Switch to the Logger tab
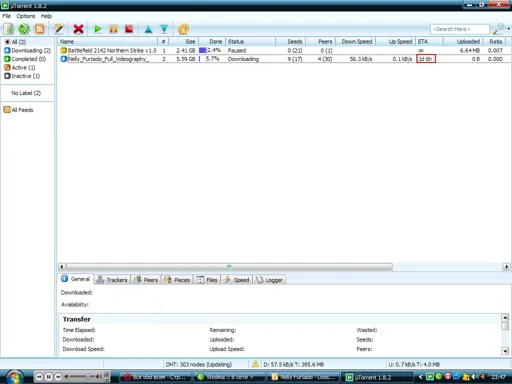This screenshot has width=512, height=384. (269, 280)
